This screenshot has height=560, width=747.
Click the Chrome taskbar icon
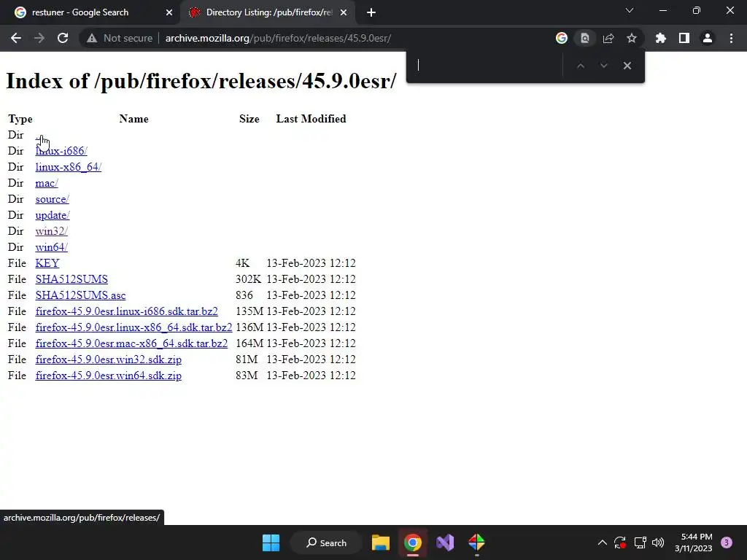point(413,542)
